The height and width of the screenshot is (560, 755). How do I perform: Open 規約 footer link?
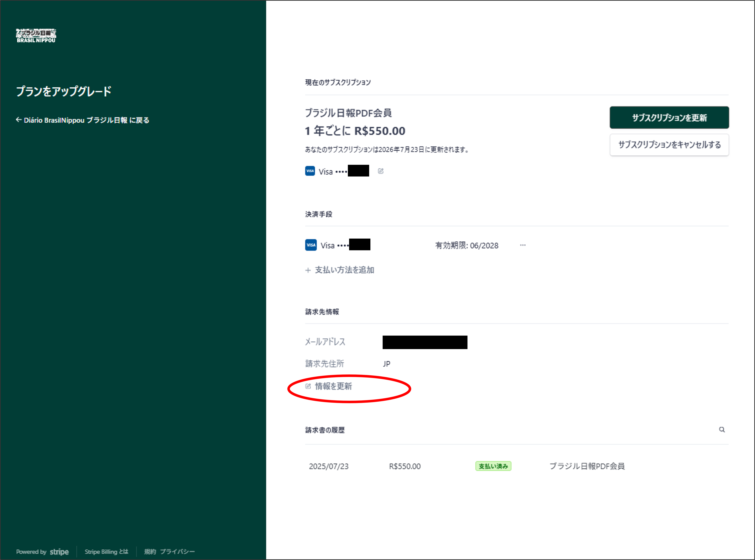tap(150, 551)
